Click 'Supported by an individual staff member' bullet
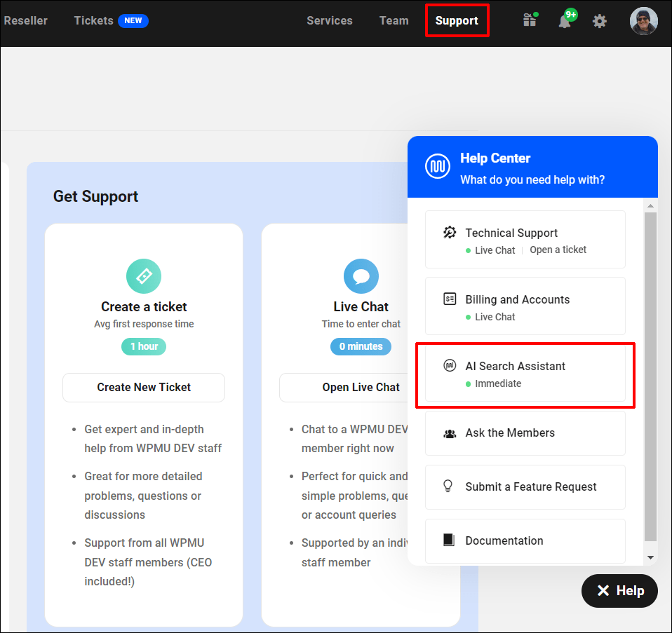The image size is (672, 633). point(355,552)
